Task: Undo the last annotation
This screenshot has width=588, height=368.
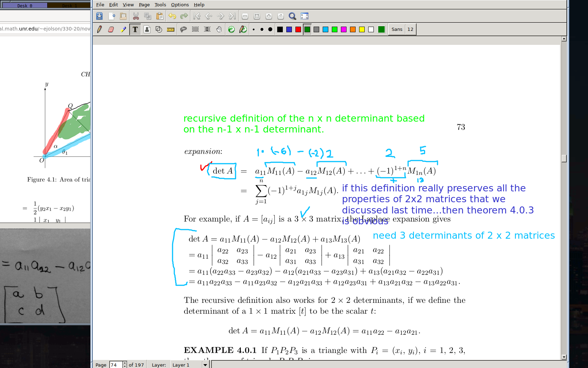Action: [x=172, y=16]
